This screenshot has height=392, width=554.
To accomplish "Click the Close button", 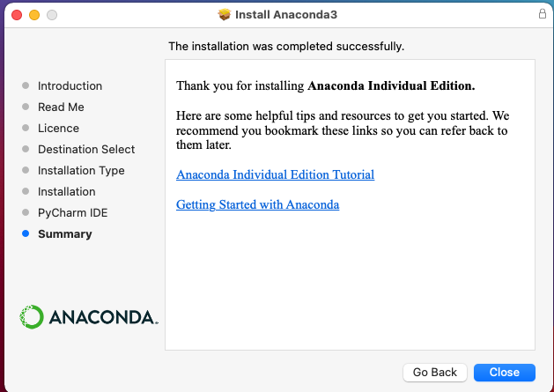I will (x=504, y=372).
